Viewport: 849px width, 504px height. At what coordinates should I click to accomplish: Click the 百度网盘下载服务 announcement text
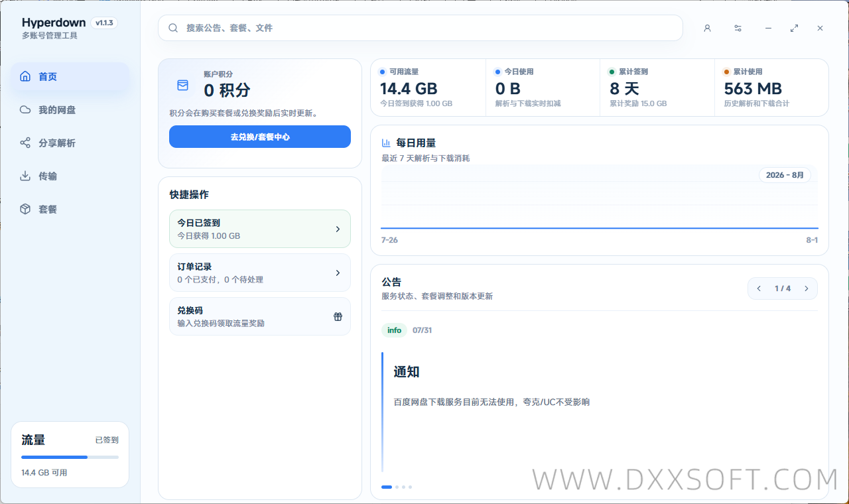(x=491, y=402)
